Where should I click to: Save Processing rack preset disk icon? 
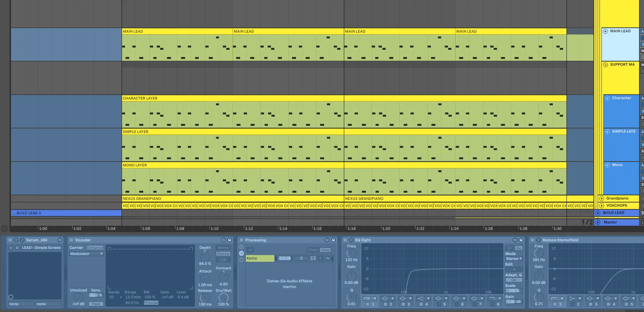(333, 240)
